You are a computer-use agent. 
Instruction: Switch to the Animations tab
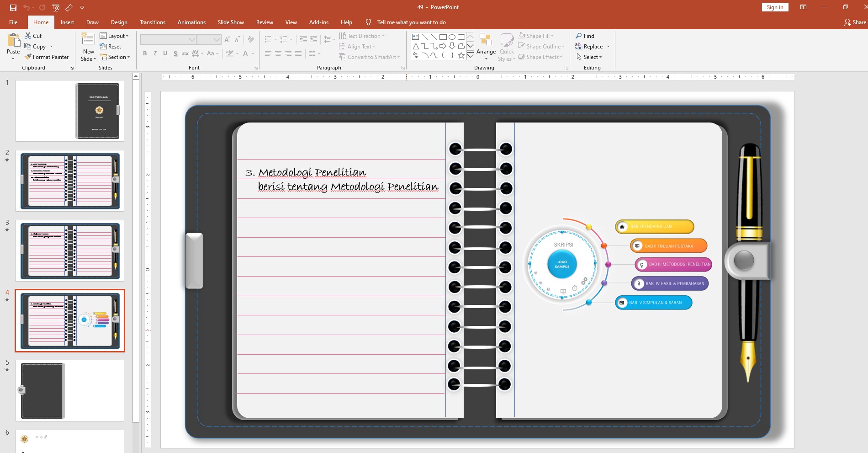[191, 22]
